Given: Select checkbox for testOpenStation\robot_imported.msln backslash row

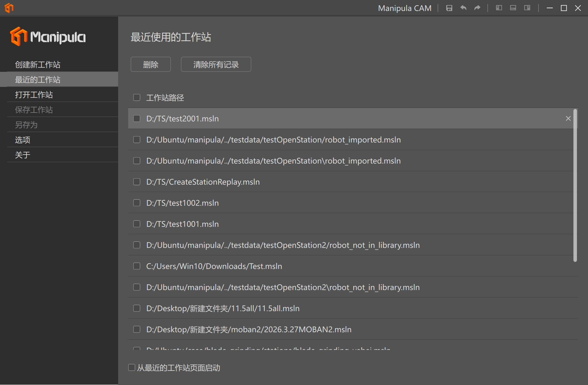Looking at the screenshot, I should [137, 161].
